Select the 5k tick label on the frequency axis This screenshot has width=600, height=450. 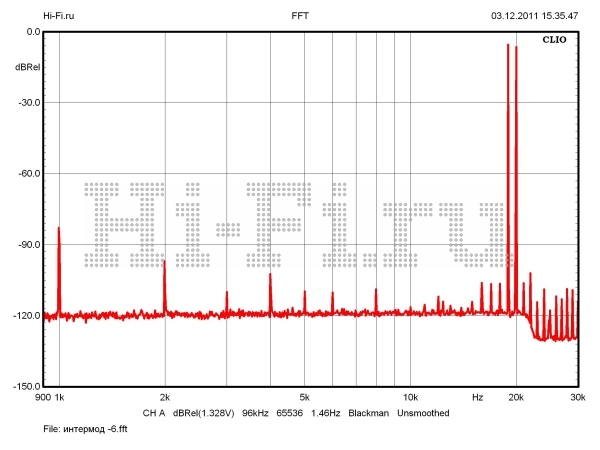305,398
